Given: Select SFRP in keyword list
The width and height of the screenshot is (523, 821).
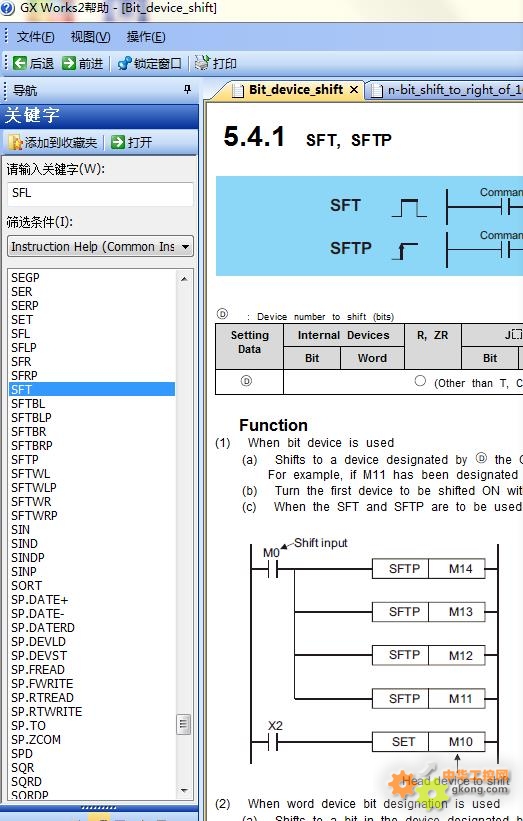Looking at the screenshot, I should coord(24,376).
